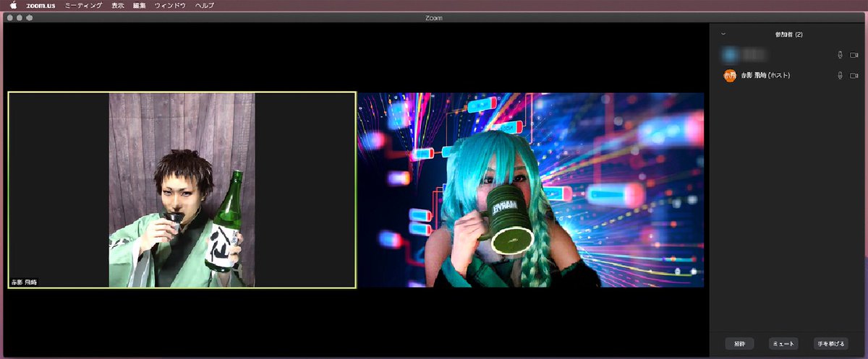Click the ミュート button
The height and width of the screenshot is (359, 868).
(x=782, y=344)
